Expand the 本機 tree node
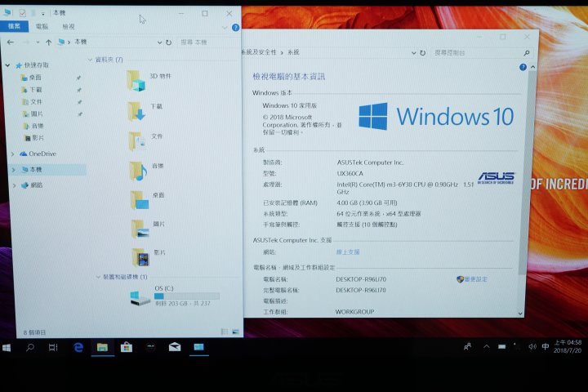The image size is (588, 392). [x=14, y=170]
